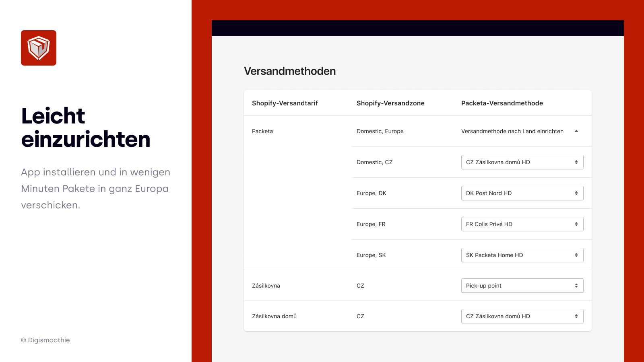644x362 pixels.
Task: Click the 'Versandmethode nach Land einrichten' label
Action: (512, 131)
